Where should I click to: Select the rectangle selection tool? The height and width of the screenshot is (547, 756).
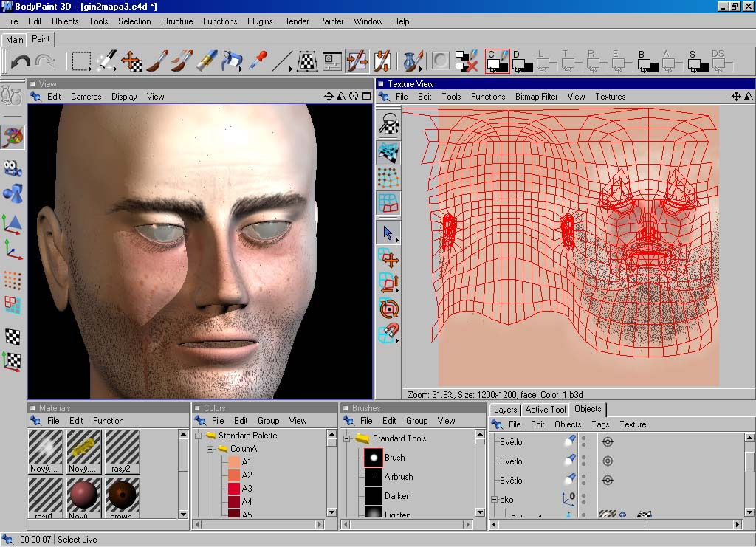coord(81,62)
